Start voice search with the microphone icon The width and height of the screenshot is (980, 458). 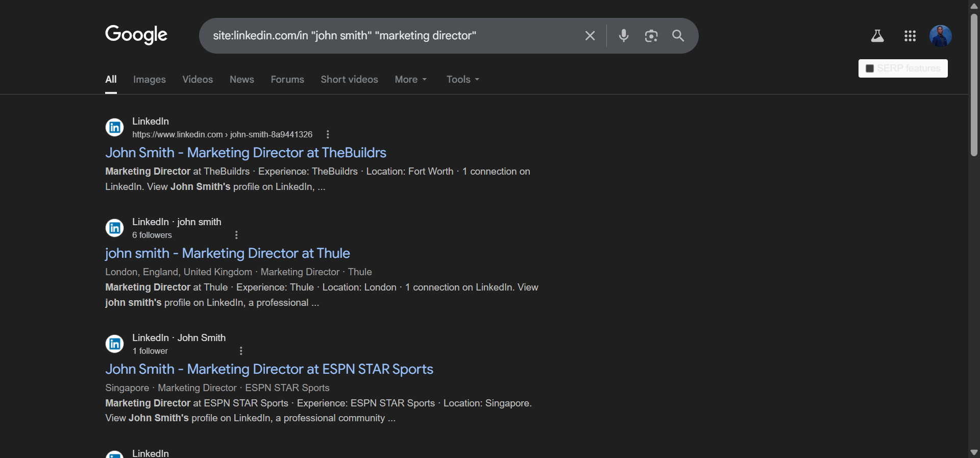click(624, 36)
